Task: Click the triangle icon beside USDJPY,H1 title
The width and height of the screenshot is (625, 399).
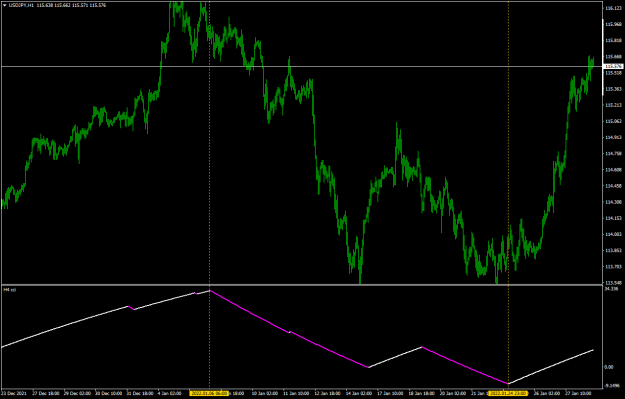Action: click(x=4, y=6)
